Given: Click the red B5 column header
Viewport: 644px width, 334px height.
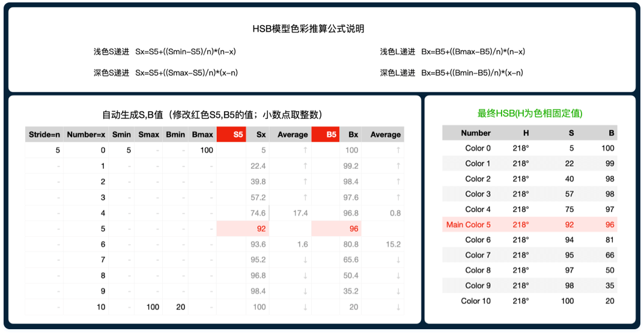Looking at the screenshot, I should click(325, 135).
